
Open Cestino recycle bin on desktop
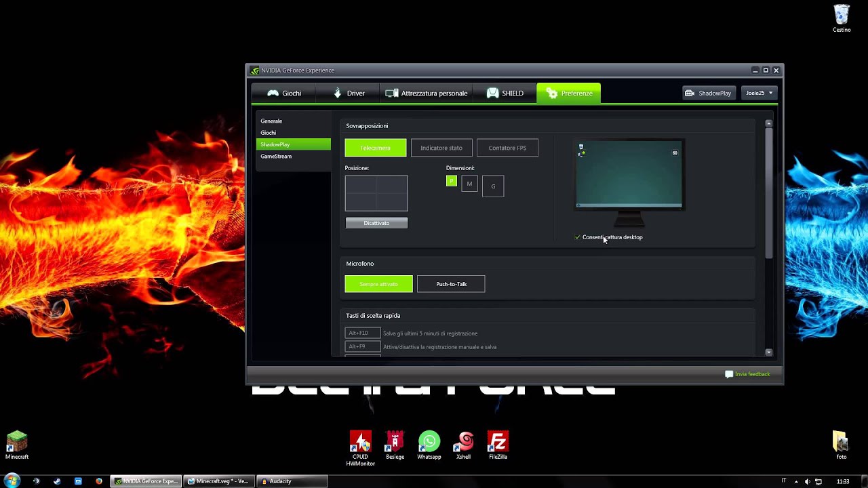[842, 19]
